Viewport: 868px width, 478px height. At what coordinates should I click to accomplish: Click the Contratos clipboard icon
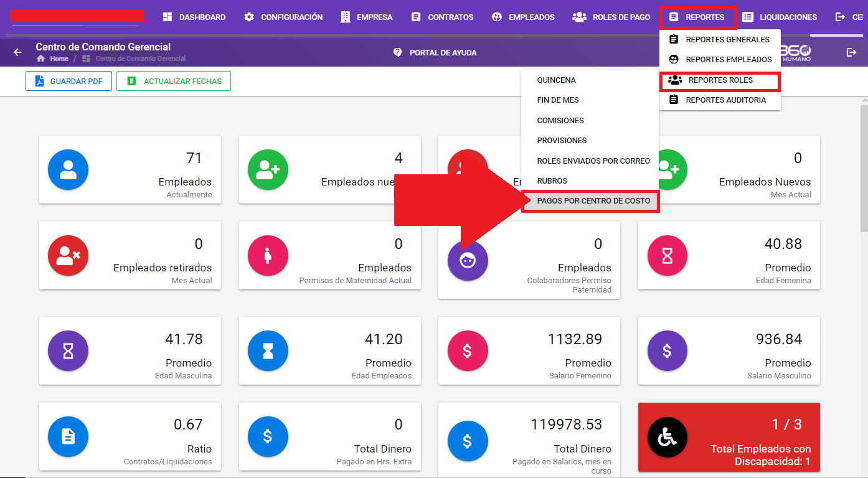pos(416,17)
